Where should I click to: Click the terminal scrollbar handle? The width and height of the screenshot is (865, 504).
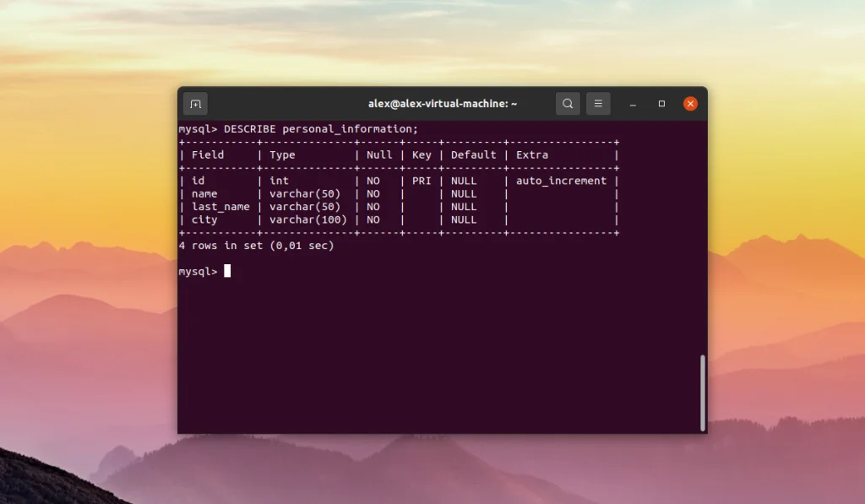click(702, 388)
